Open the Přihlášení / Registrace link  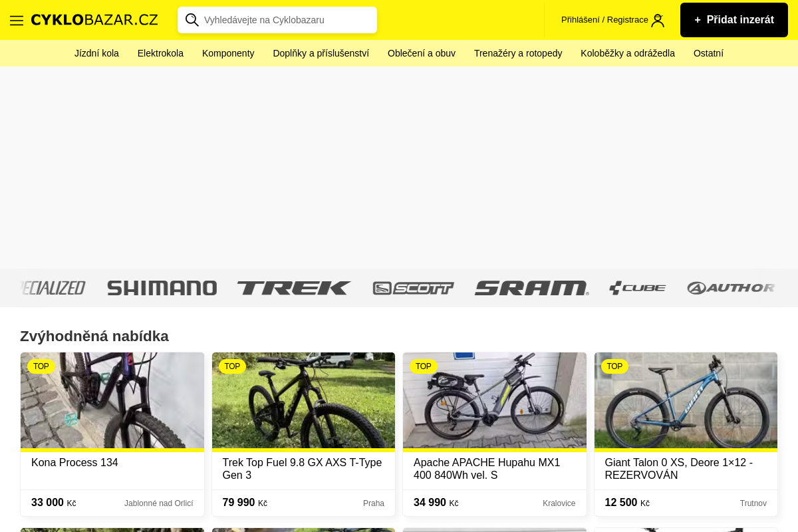coord(604,20)
